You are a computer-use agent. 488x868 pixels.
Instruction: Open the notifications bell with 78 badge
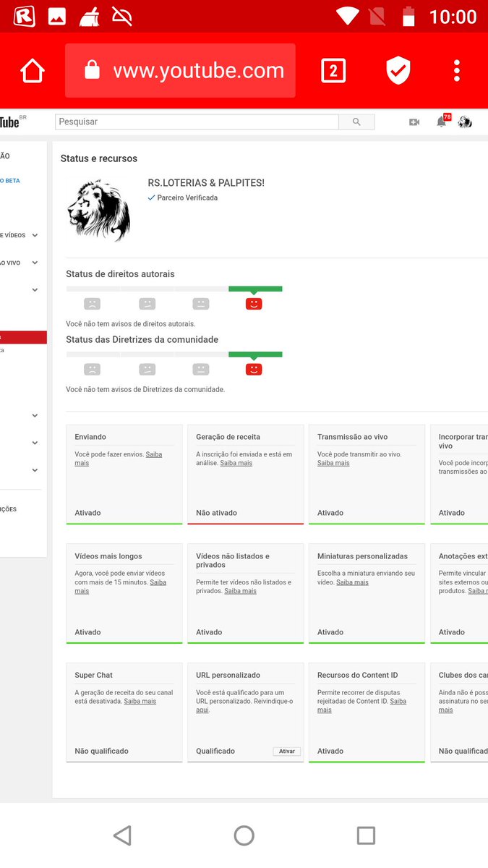[x=441, y=122]
